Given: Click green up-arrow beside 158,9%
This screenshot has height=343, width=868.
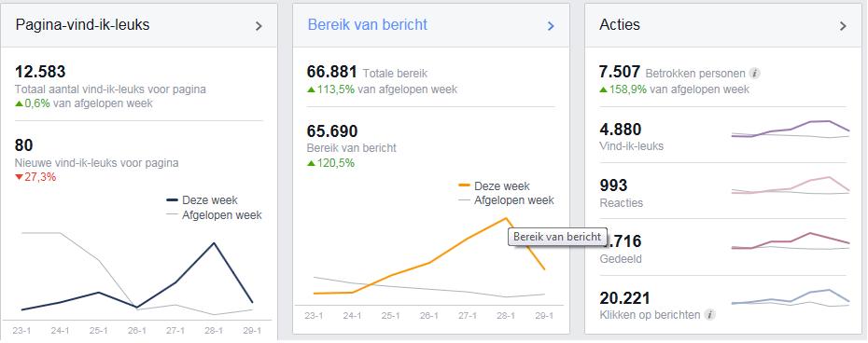Looking at the screenshot, I should (603, 89).
